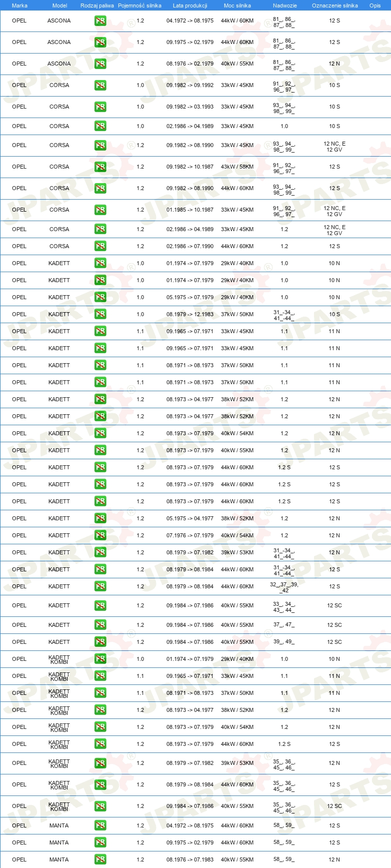Viewport: 391px width, 868px height.
Task: Select 12 NC, E 12 GV in Corsa 01.1985 row
Action: [334, 211]
